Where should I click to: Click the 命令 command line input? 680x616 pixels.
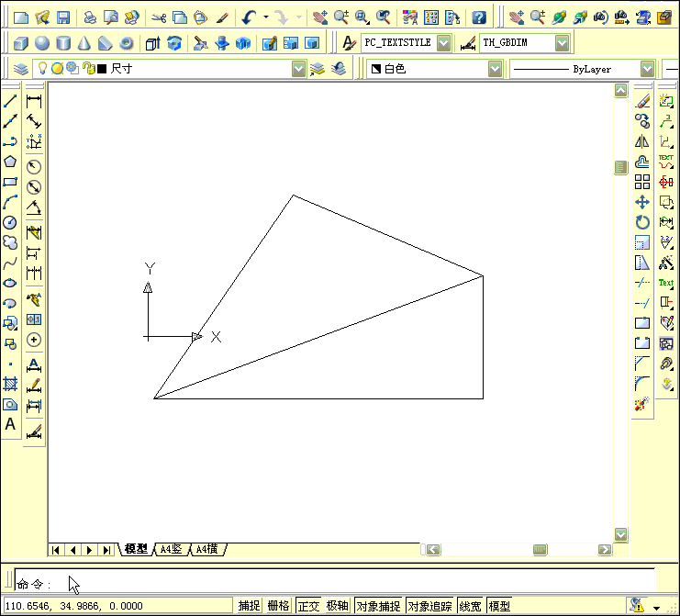pos(334,579)
